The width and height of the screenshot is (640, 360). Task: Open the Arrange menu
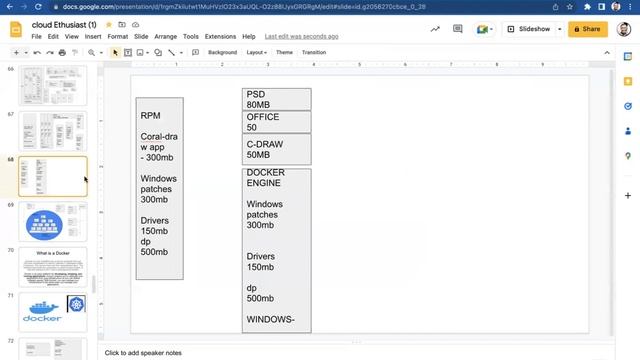point(166,37)
